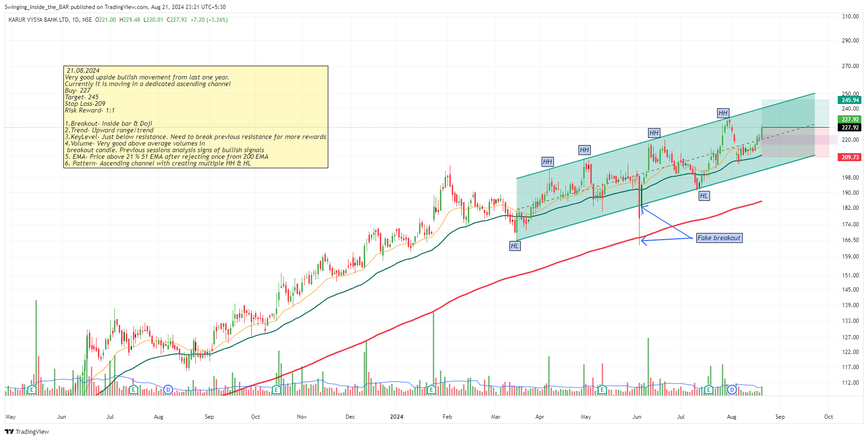
Task: Click the Feb label on the time axis
Action: coord(447,417)
